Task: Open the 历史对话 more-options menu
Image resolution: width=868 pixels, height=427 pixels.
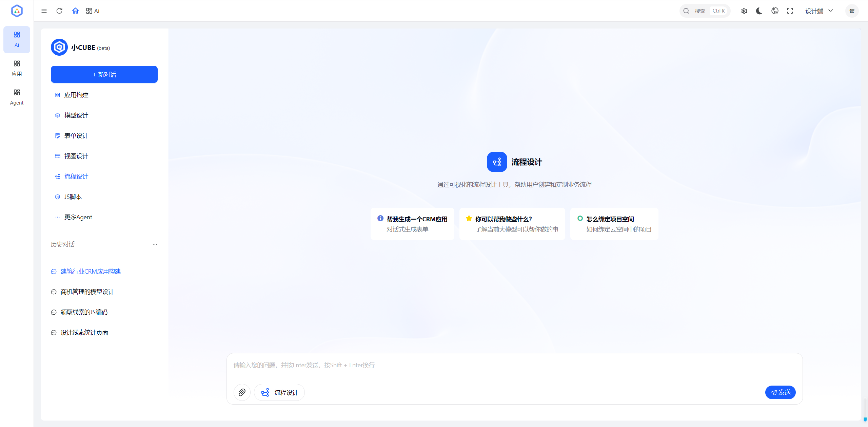Action: tap(155, 244)
